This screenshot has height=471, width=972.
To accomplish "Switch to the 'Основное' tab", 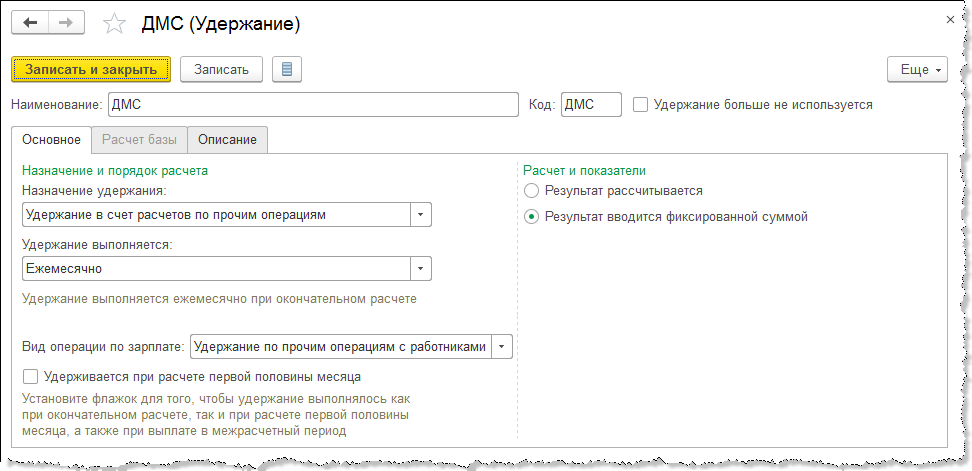I will (51, 139).
